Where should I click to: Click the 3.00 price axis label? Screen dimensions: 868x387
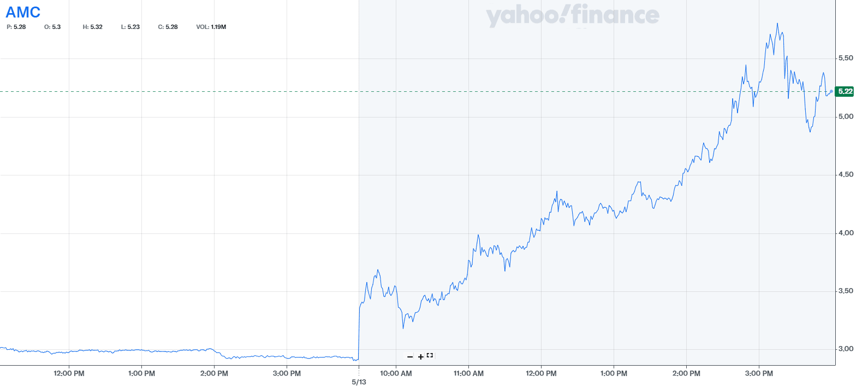[846, 349]
